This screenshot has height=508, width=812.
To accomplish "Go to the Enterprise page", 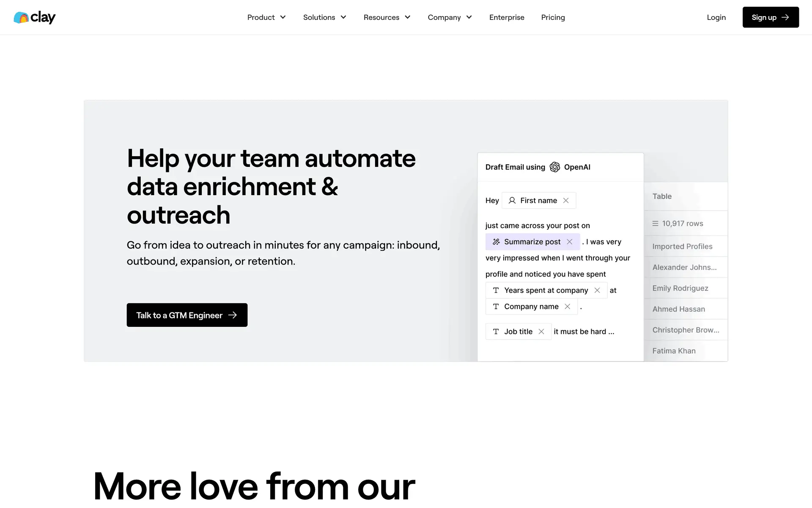I will point(507,17).
